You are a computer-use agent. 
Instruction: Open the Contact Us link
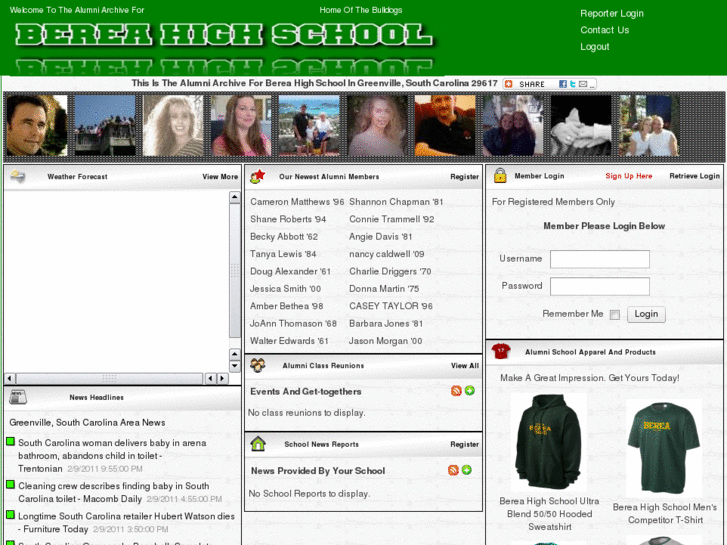point(605,30)
